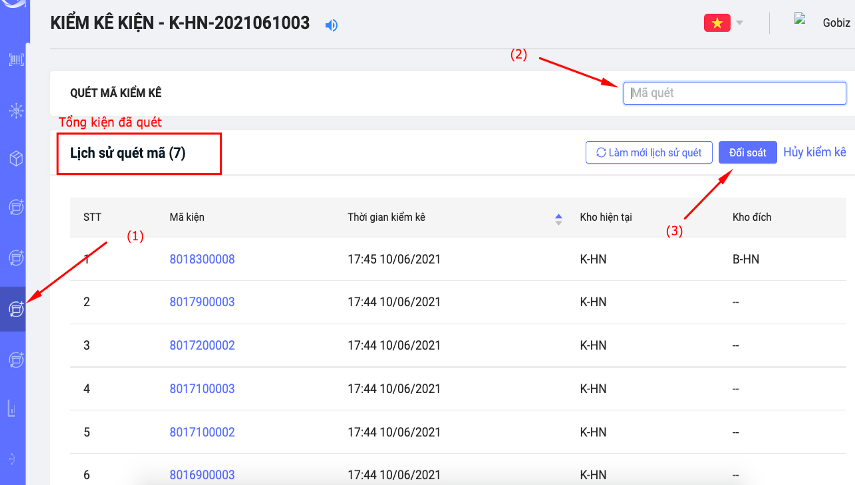
Task: Click Làm mới lịch sử quét button
Action: pyautogui.click(x=649, y=152)
